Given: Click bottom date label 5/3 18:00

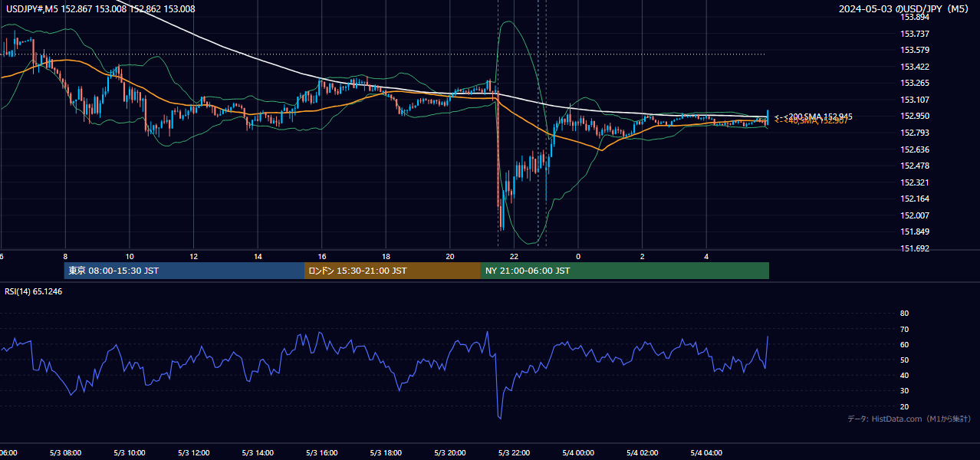Looking at the screenshot, I should (x=386, y=453).
